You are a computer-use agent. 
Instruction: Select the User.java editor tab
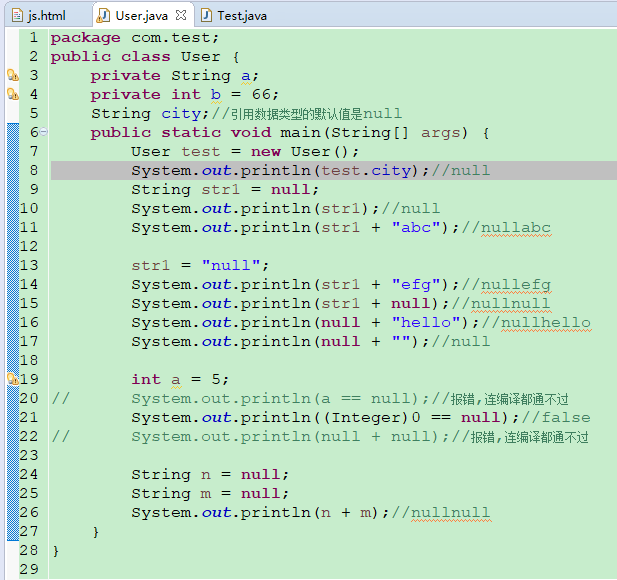coord(142,16)
